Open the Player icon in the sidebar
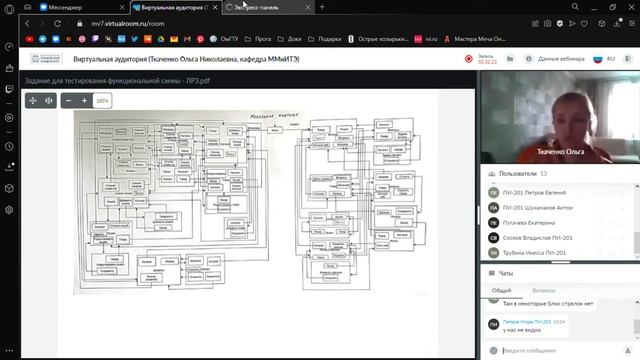 tap(9, 118)
